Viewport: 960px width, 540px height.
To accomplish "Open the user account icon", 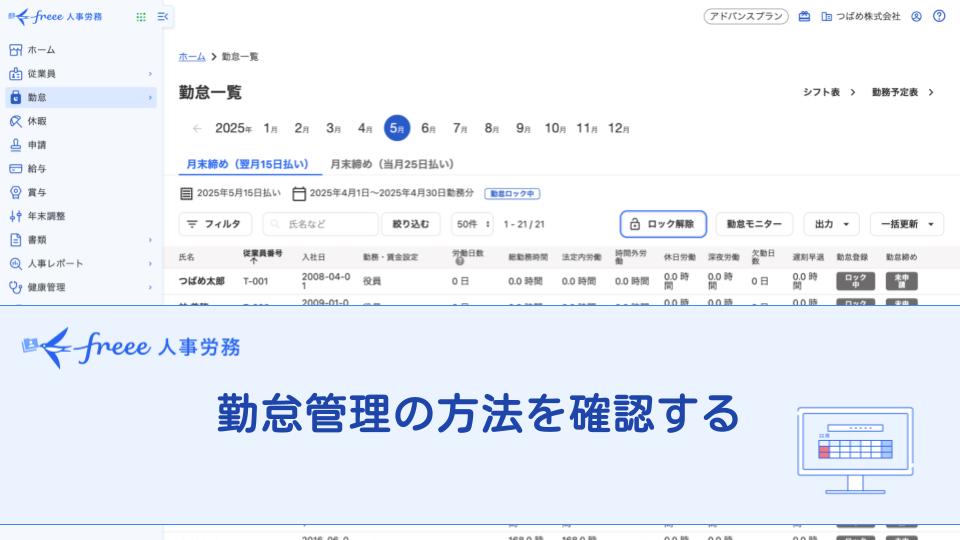I will (x=917, y=17).
